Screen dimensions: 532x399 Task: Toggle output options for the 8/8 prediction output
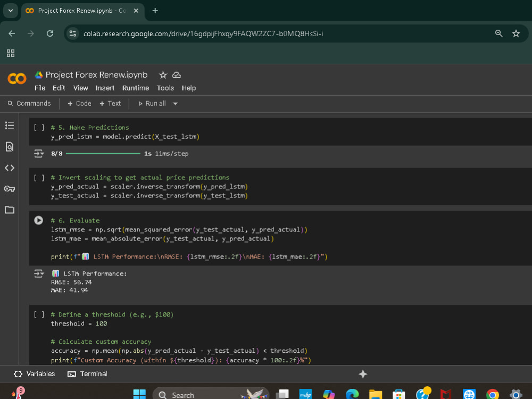click(x=39, y=154)
